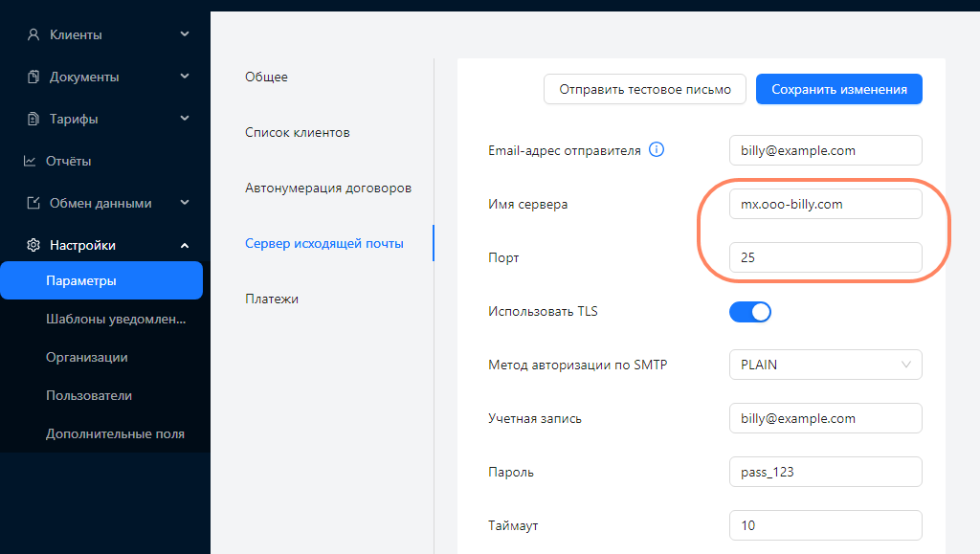
Task: Click the Настройки gear icon
Action: 33,246
